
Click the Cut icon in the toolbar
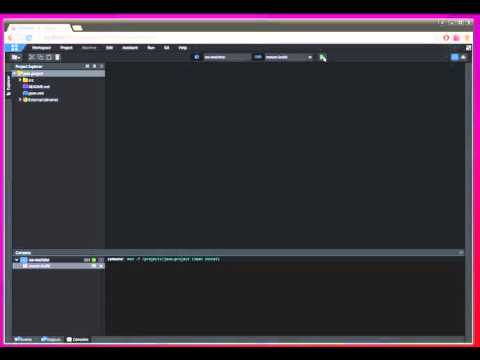(32, 57)
